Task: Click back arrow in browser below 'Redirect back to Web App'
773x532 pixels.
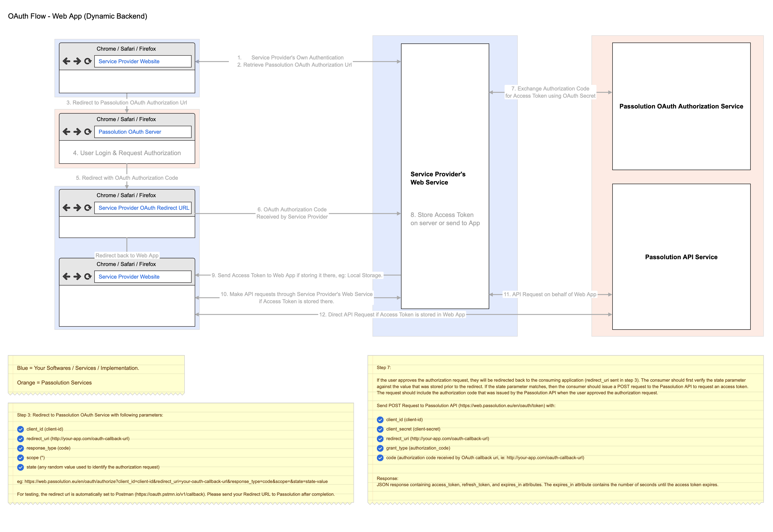Action: tap(66, 276)
